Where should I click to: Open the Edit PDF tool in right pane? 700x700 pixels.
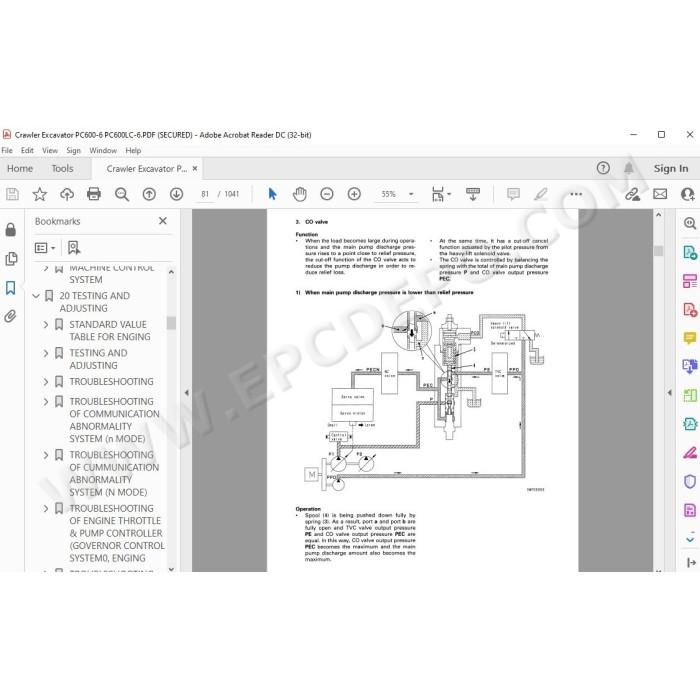[690, 281]
